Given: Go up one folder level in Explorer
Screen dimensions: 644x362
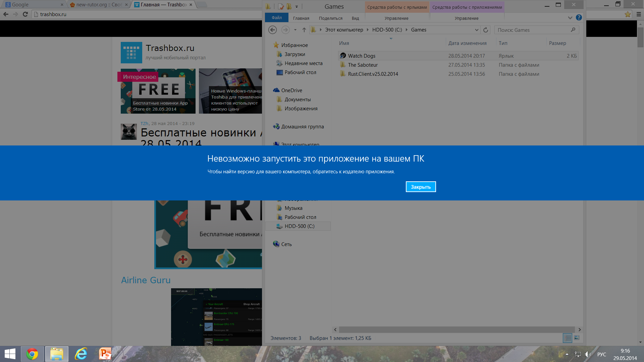Looking at the screenshot, I should click(304, 30).
